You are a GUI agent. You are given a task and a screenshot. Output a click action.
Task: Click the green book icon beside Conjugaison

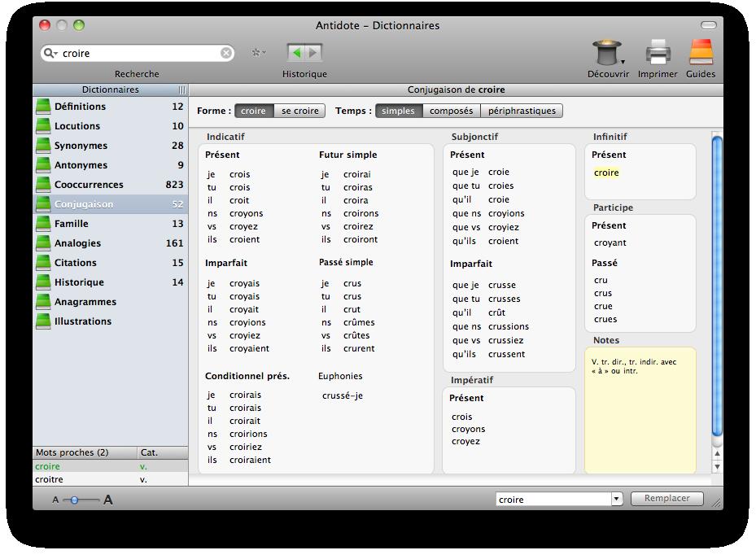(43, 204)
